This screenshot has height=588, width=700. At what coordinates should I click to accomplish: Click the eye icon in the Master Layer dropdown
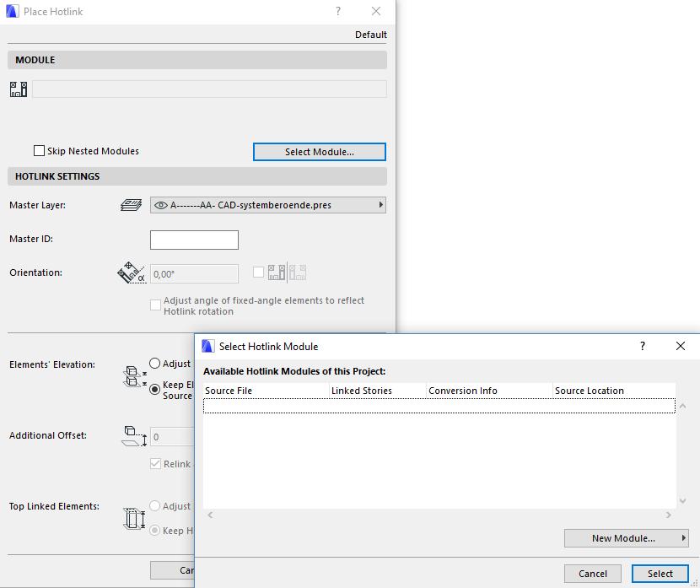coord(161,205)
